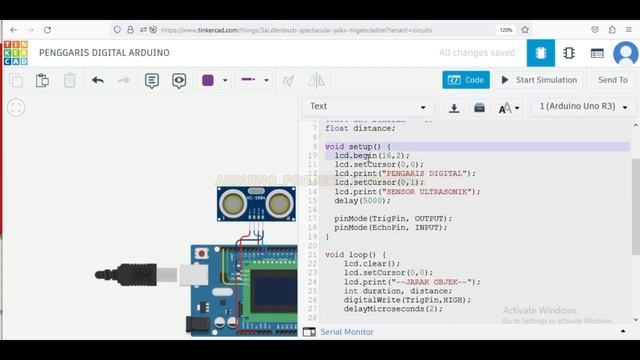Click the Send To button

pyautogui.click(x=612, y=80)
